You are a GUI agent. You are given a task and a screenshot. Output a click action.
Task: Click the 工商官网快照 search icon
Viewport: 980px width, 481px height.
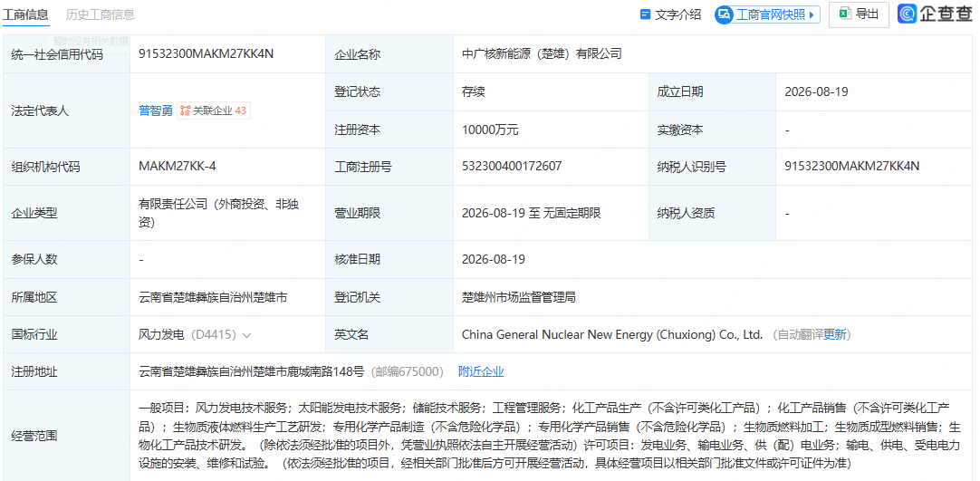725,15
